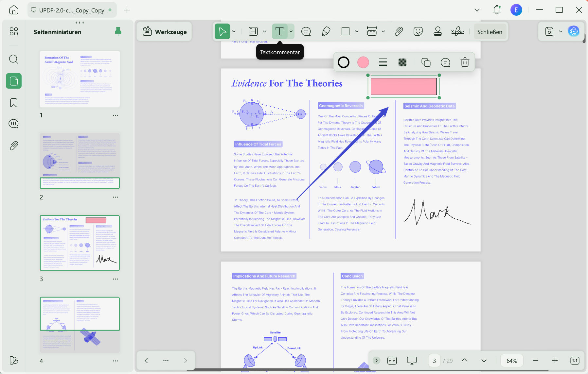Open the UPDF AI assistant icon
Screen dimensions: 588x374
(x=574, y=31)
